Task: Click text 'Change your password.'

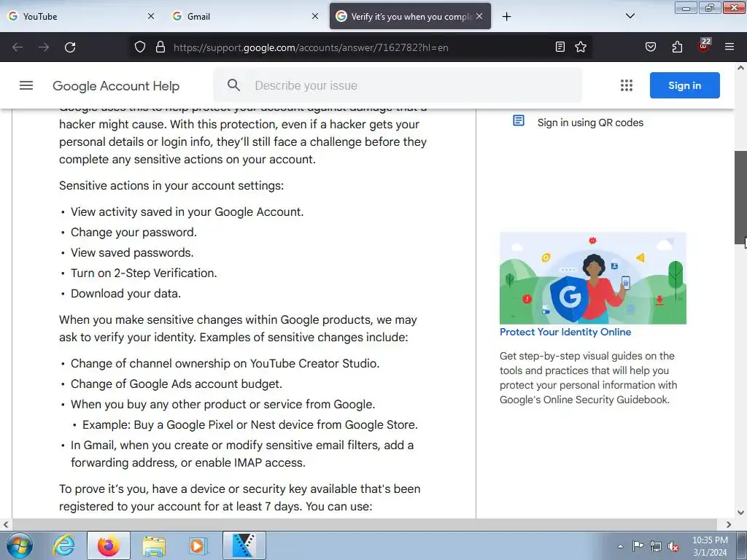Action: pos(133,233)
